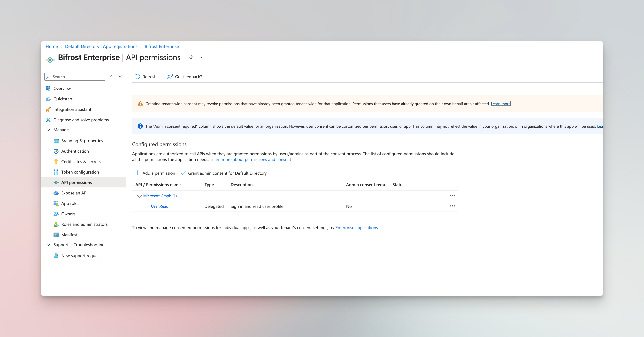The width and height of the screenshot is (644, 337).
Task: Open Learn more in the warning banner
Action: [x=501, y=104]
